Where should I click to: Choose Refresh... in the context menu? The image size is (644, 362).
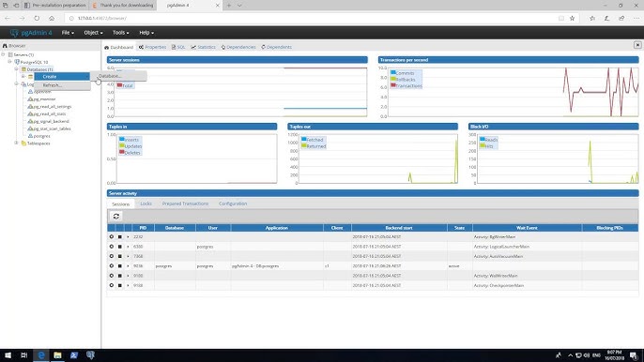click(x=62, y=85)
